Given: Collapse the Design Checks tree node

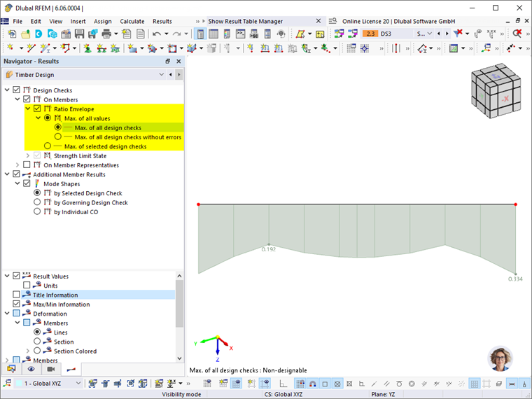Looking at the screenshot, I should [x=7, y=90].
